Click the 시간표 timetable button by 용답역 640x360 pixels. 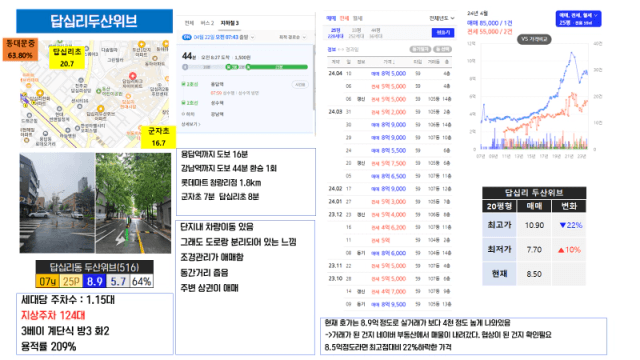point(300,84)
